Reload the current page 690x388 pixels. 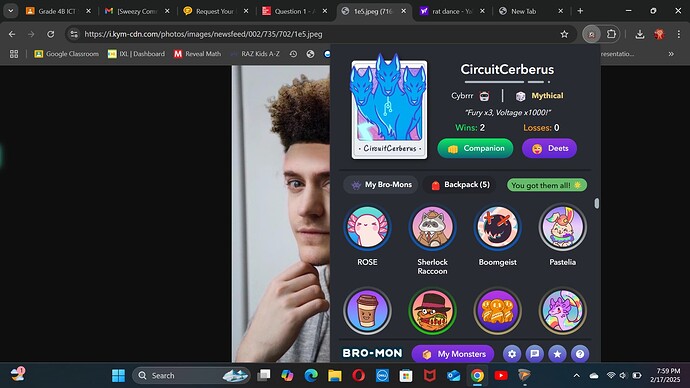51,34
